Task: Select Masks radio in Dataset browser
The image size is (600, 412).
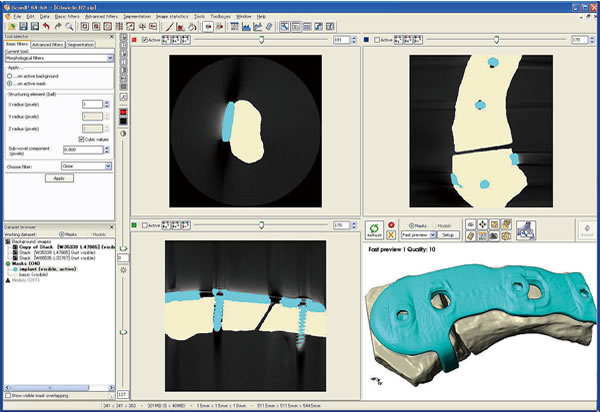Action: [61, 234]
